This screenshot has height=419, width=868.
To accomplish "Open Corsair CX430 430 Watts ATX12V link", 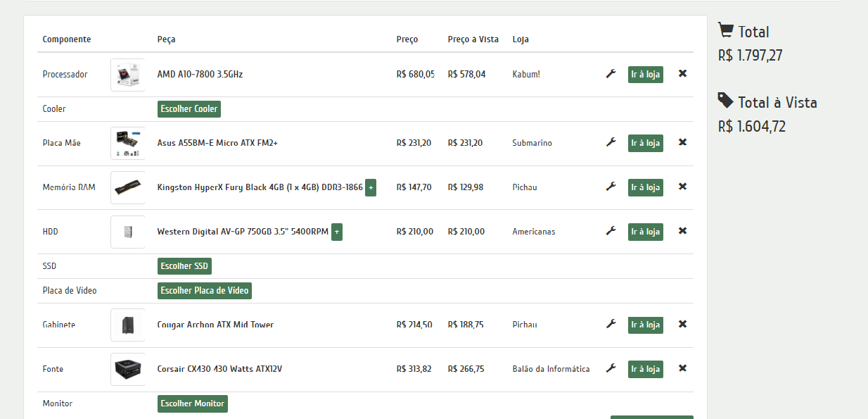I will tap(219, 369).
